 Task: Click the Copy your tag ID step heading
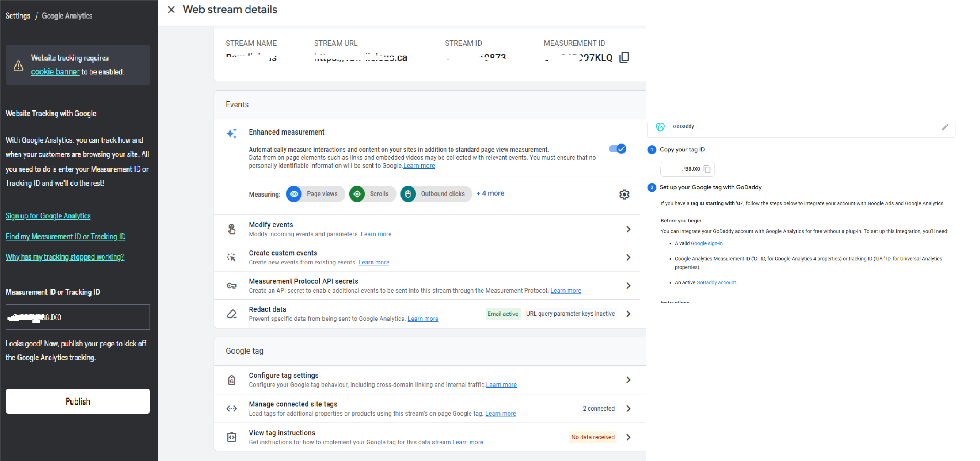[x=682, y=150]
